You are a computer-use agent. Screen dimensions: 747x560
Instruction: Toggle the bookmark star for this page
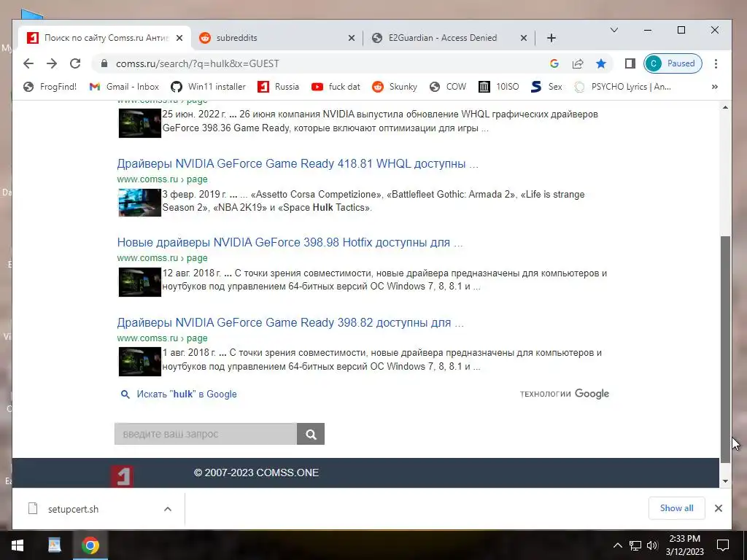[x=601, y=63]
